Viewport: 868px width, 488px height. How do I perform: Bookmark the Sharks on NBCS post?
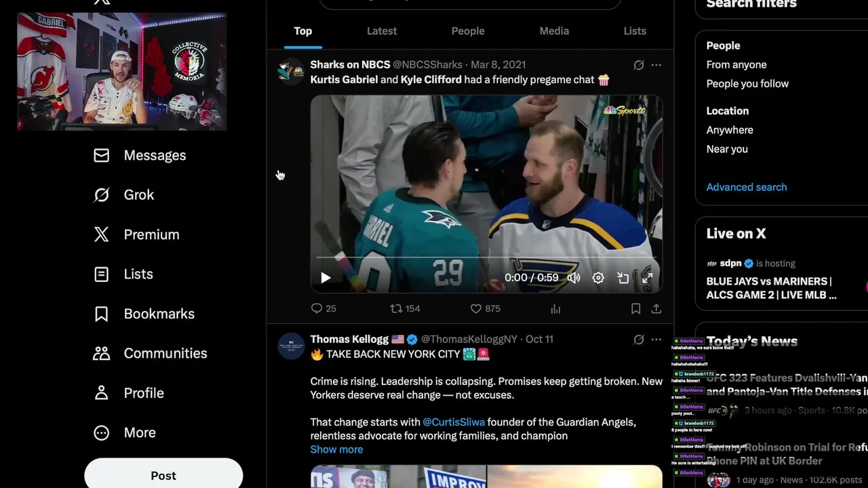coord(635,308)
